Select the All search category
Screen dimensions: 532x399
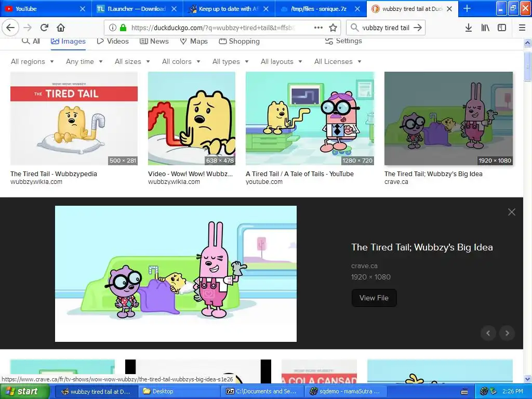coord(31,41)
